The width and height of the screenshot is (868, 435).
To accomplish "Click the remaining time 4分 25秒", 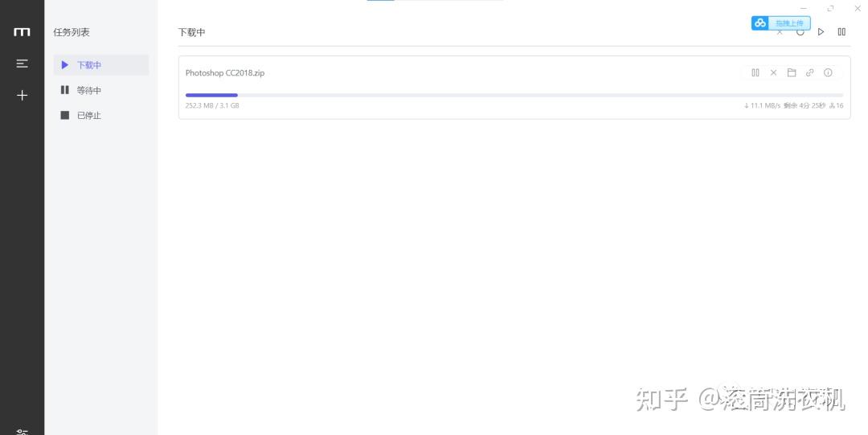I will click(805, 105).
